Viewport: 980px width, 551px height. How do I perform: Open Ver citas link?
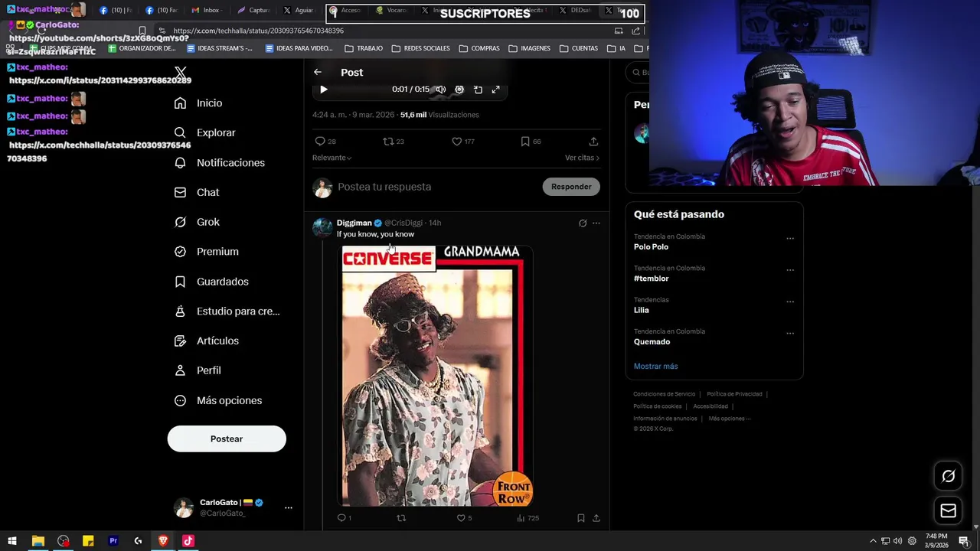pos(582,158)
